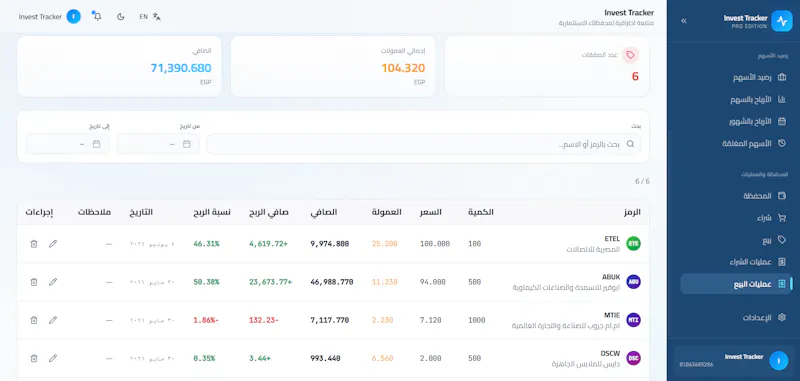
Task: Delete the MTIE sale row
Action: 34,320
